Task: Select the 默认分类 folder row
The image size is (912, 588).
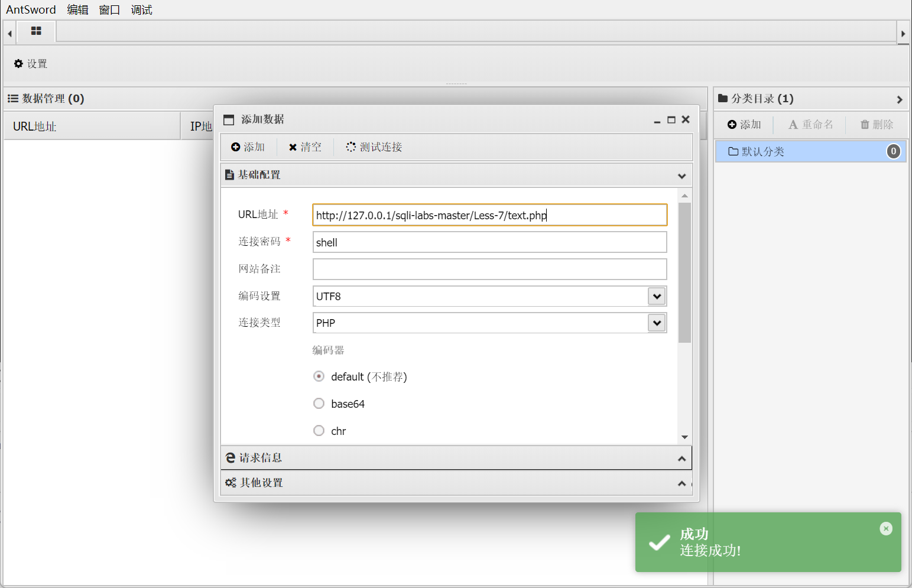Action: click(810, 151)
